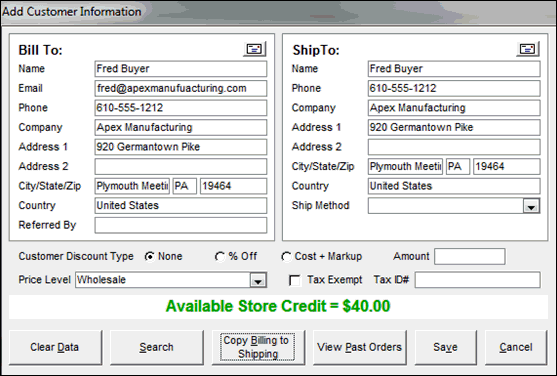The width and height of the screenshot is (557, 376).
Task: Save the customer information
Action: tap(445, 347)
